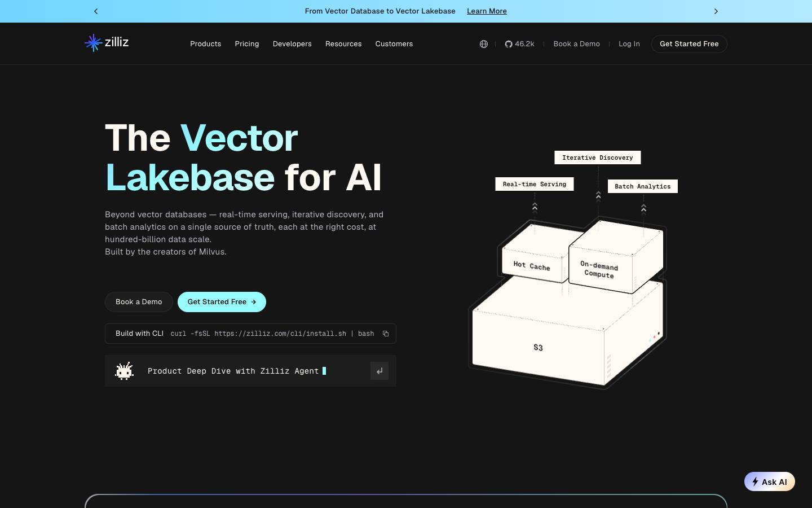Copy the CLI install command
The height and width of the screenshot is (508, 812).
click(x=386, y=334)
